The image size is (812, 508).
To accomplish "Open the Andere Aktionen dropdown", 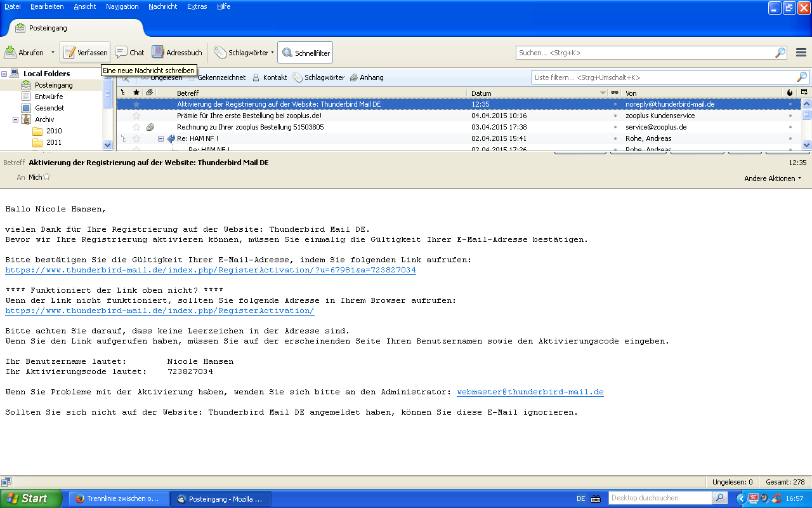I will [x=772, y=178].
